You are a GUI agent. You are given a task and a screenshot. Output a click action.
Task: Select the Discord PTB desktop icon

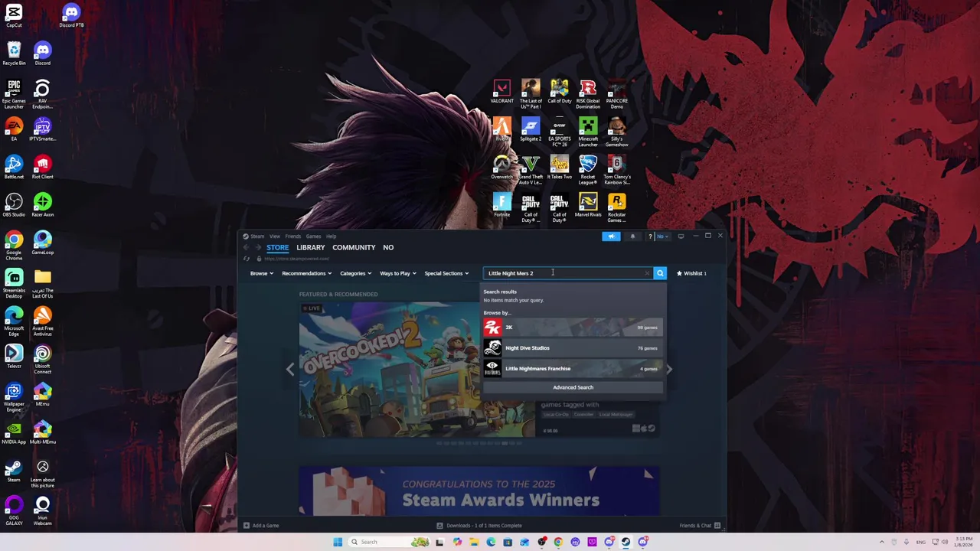[71, 16]
